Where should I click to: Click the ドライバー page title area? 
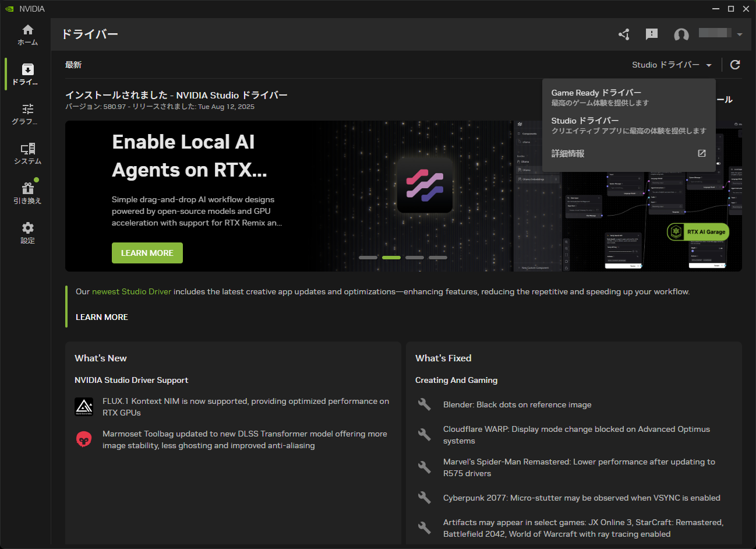point(90,34)
